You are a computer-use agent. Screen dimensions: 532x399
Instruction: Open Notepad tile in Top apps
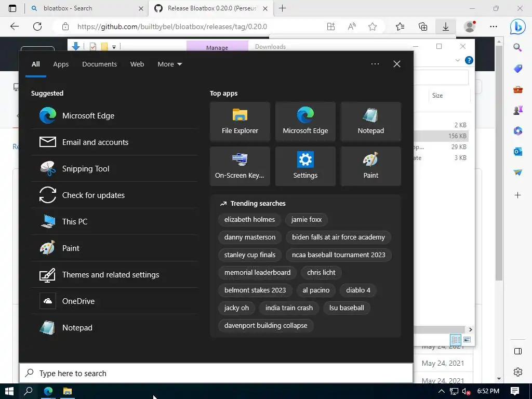click(x=371, y=122)
